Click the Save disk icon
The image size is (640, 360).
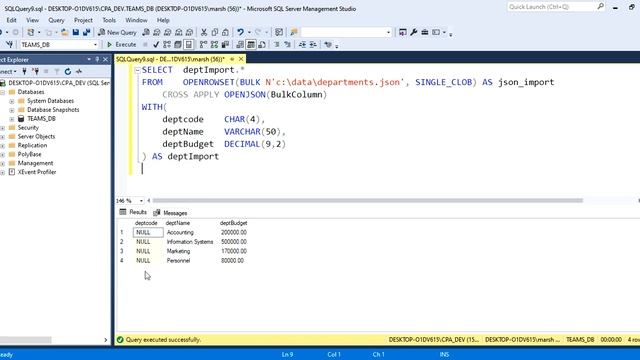(76, 32)
